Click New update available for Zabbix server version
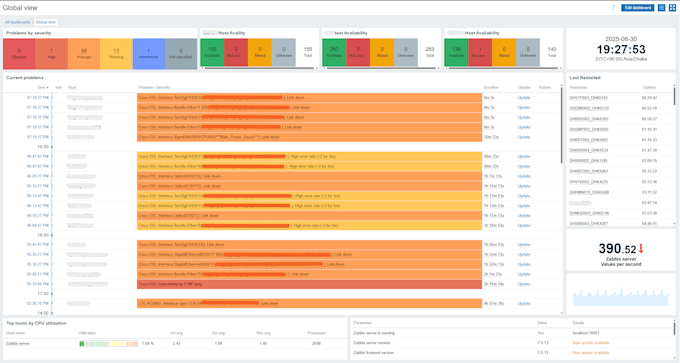Image resolution: width=680 pixels, height=363 pixels. point(591,343)
